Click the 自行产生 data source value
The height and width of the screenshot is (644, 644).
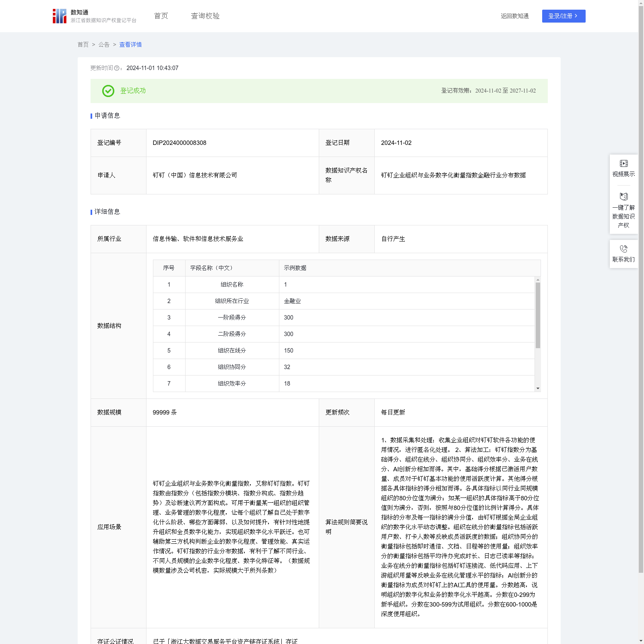point(393,239)
